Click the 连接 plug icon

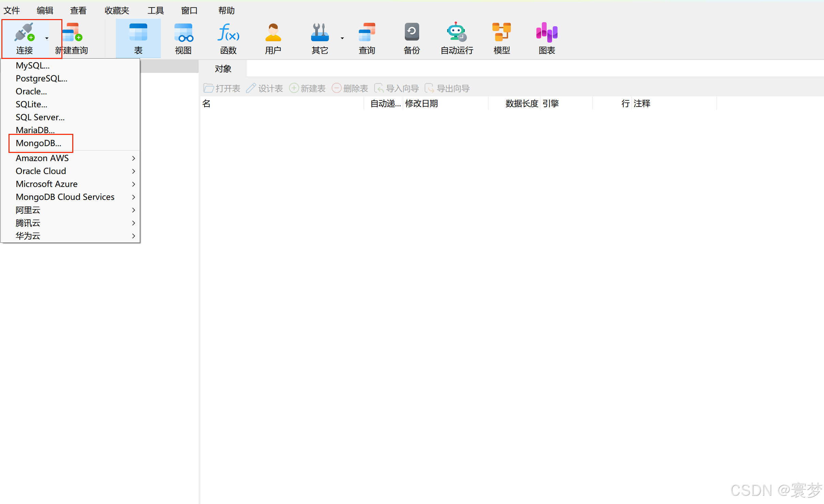pos(24,33)
